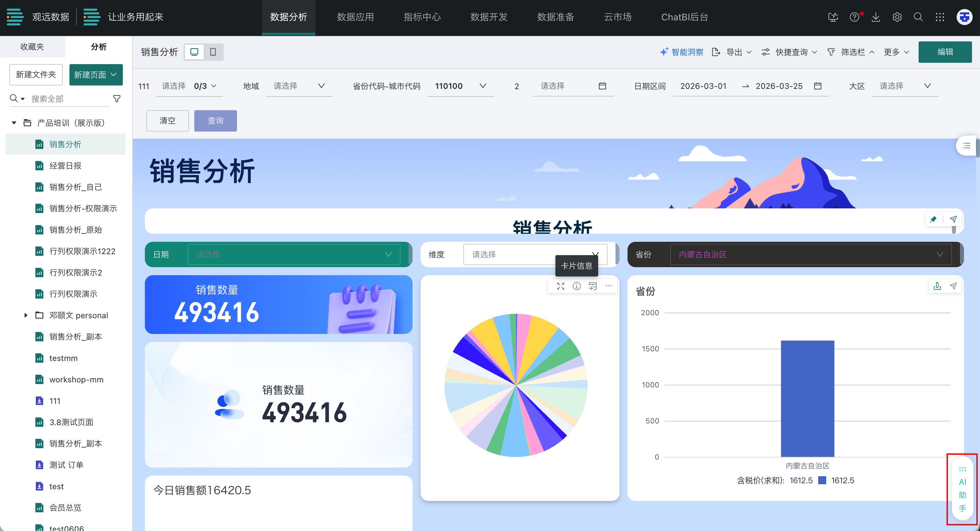Click the card info icon on pie chart
This screenshot has width=980, height=531.
pos(576,286)
